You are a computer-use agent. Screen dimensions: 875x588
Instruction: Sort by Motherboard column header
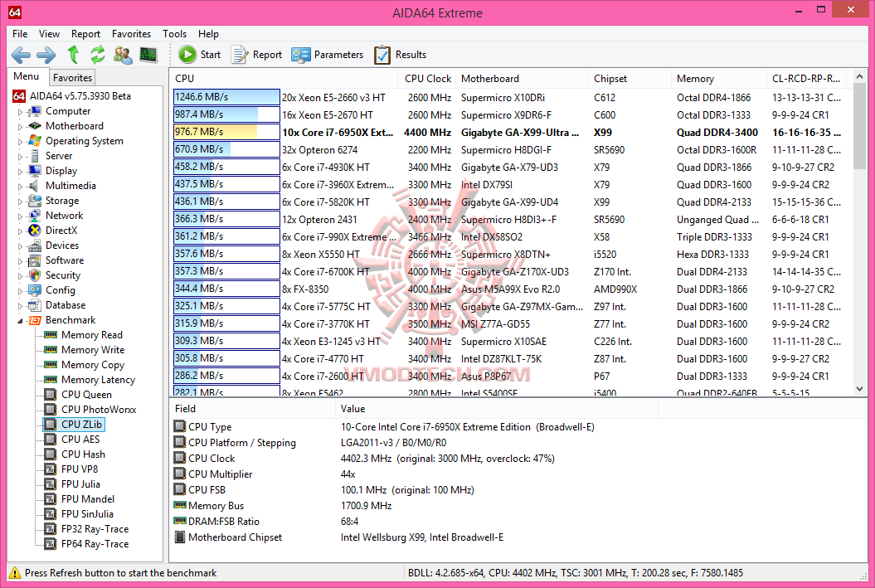pyautogui.click(x=521, y=79)
